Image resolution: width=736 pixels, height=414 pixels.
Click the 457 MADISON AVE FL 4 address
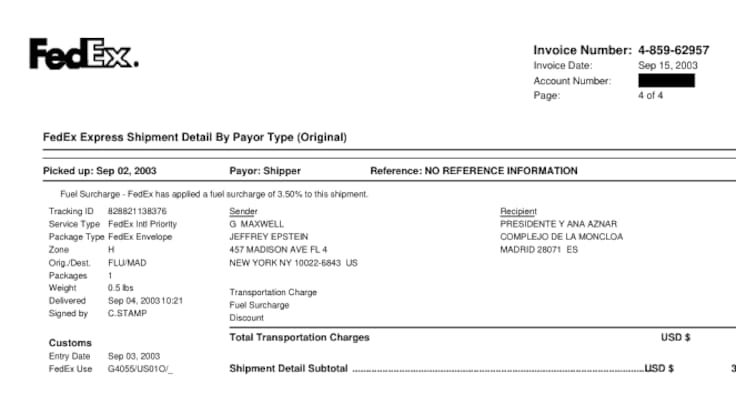278,249
